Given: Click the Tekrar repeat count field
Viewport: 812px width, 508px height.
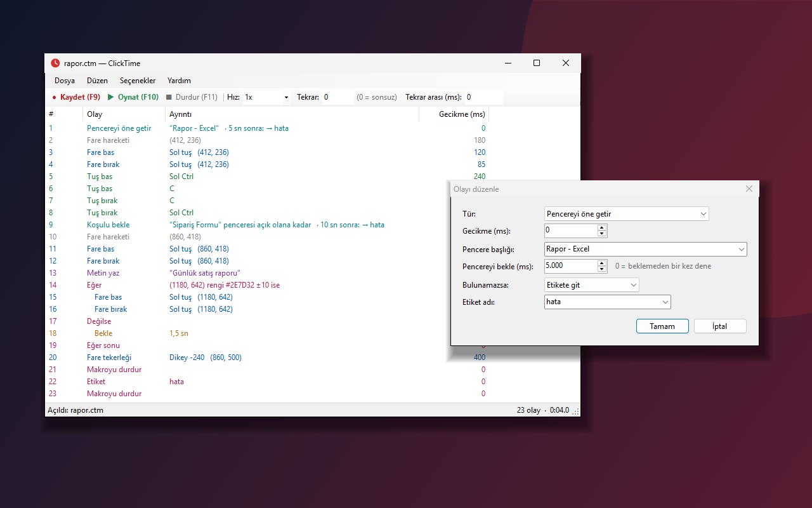Looking at the screenshot, I should tap(337, 97).
